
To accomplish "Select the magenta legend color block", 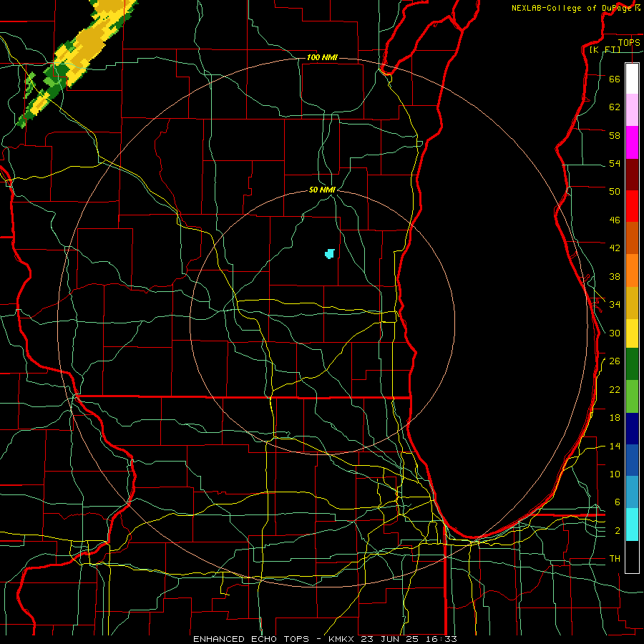I will click(632, 142).
